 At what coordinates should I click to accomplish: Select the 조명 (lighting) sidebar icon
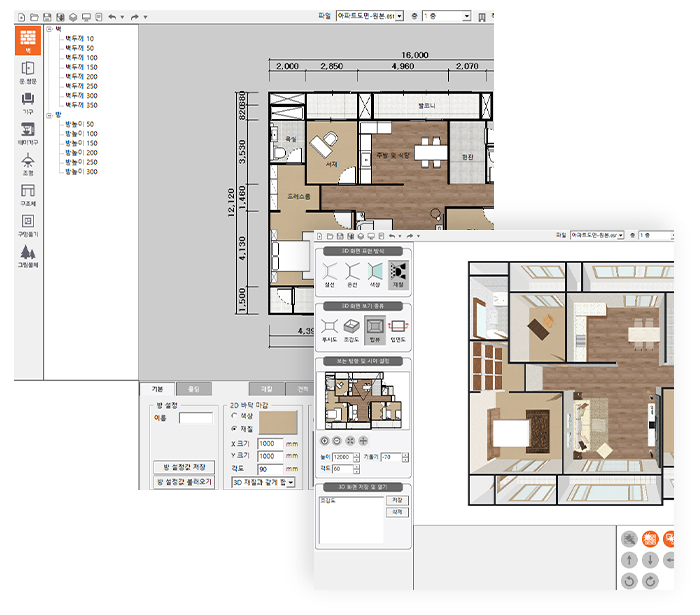[28, 163]
